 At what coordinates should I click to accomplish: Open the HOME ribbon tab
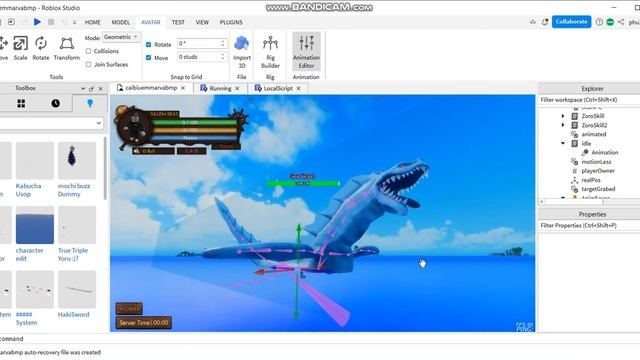click(93, 22)
